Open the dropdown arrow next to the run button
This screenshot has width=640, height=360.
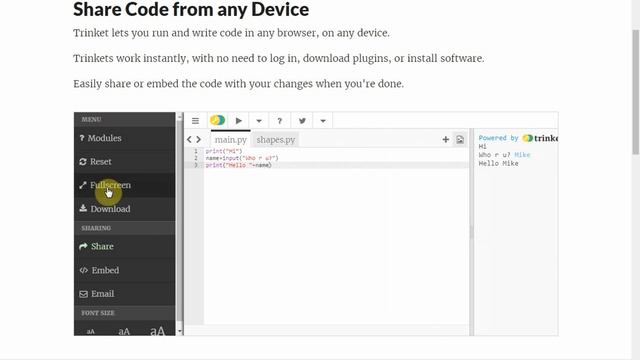click(x=259, y=121)
